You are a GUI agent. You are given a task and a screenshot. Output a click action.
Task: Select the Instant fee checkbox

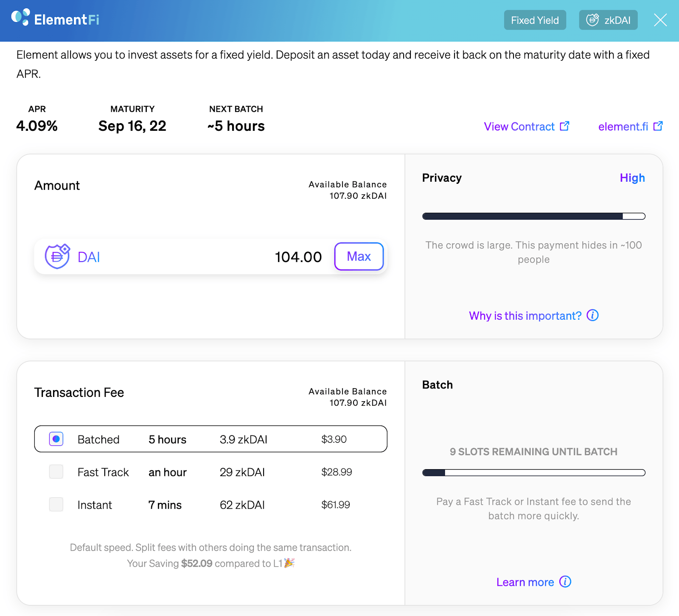point(56,504)
